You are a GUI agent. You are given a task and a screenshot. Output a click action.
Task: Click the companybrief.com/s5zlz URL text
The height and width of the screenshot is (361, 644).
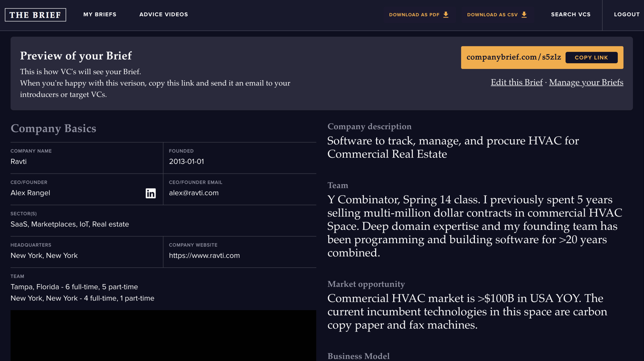coord(514,57)
